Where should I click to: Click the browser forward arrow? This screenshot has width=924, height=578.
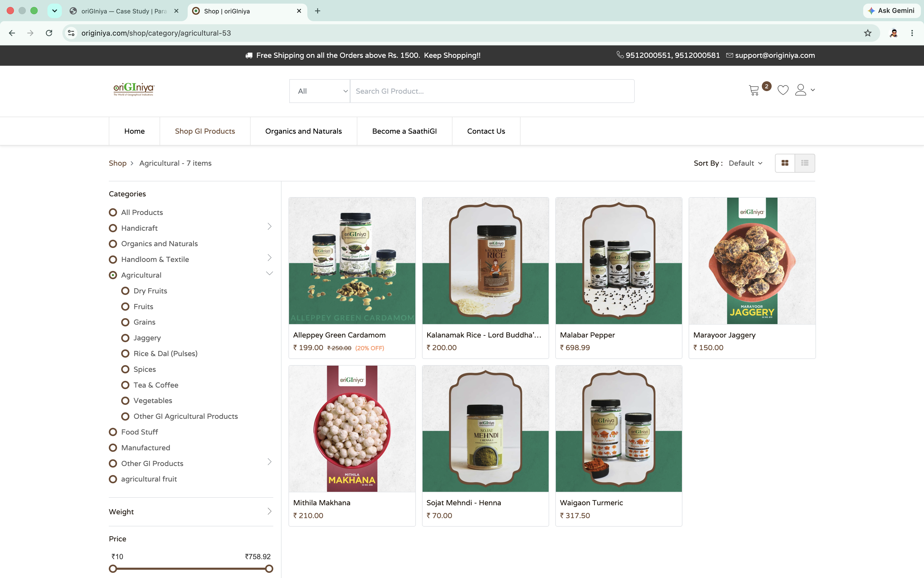pos(30,33)
